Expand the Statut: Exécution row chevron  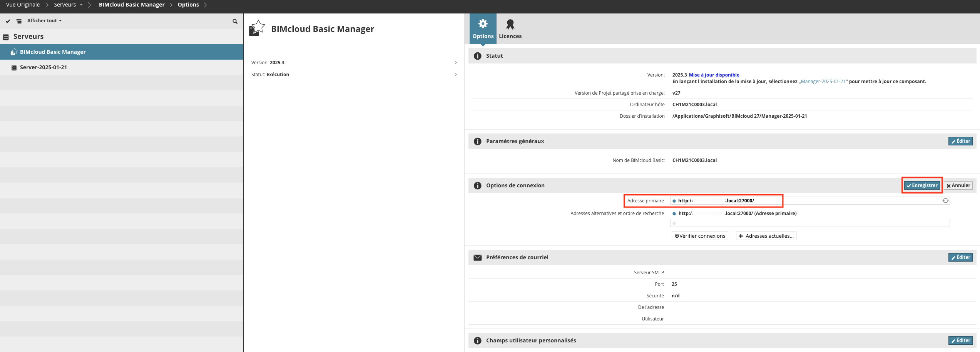tap(456, 75)
